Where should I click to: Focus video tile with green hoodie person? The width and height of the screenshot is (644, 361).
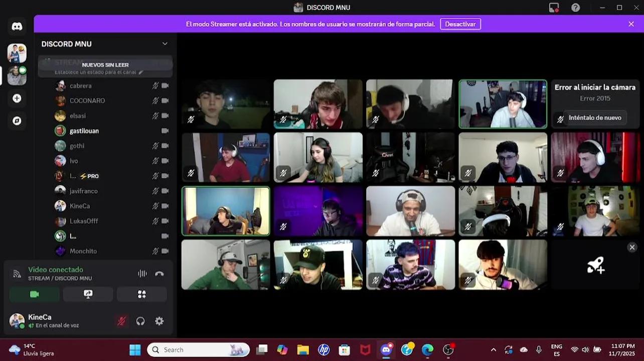coord(226,265)
